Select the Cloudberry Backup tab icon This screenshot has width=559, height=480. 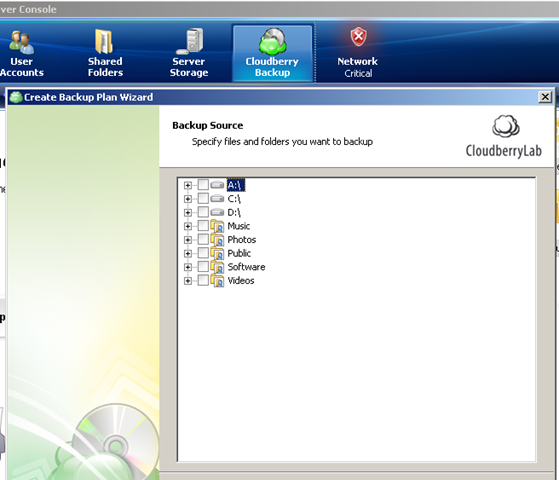(x=273, y=41)
